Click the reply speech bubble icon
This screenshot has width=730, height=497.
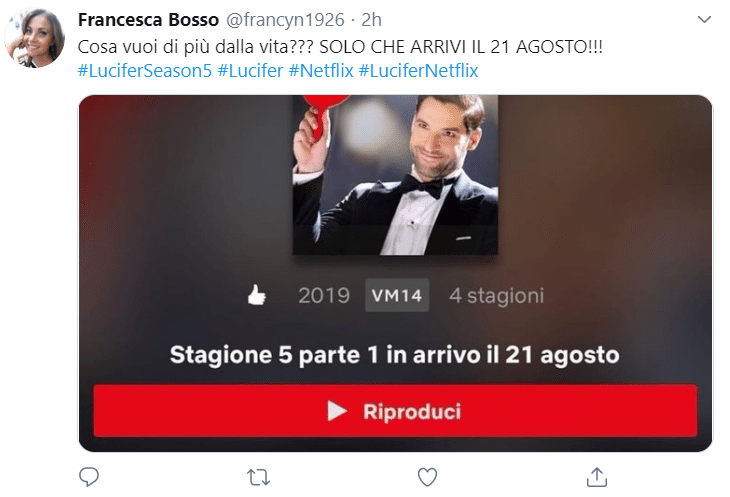click(x=89, y=477)
